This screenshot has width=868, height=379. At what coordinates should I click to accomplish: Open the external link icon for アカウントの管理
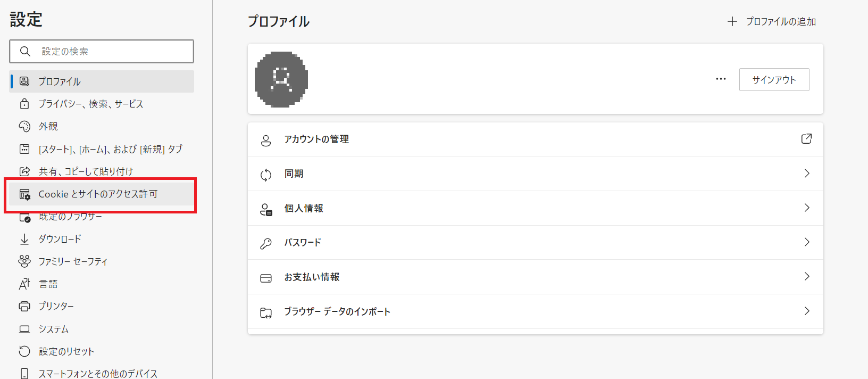point(806,139)
